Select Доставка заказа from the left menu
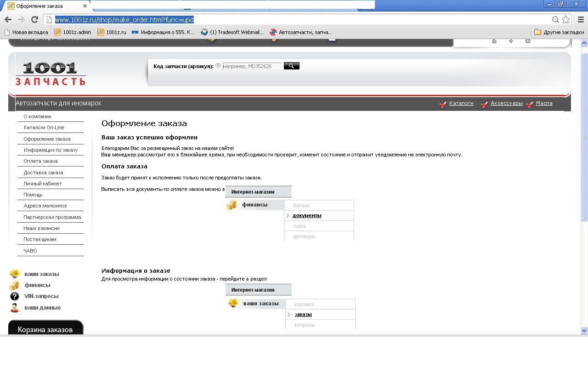Screen dimensions: 588x368 click(43, 172)
